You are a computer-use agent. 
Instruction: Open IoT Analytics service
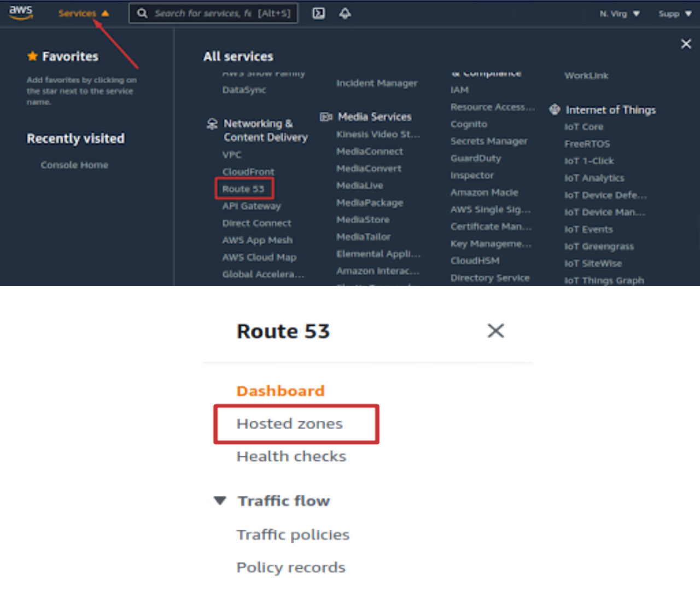pyautogui.click(x=594, y=178)
